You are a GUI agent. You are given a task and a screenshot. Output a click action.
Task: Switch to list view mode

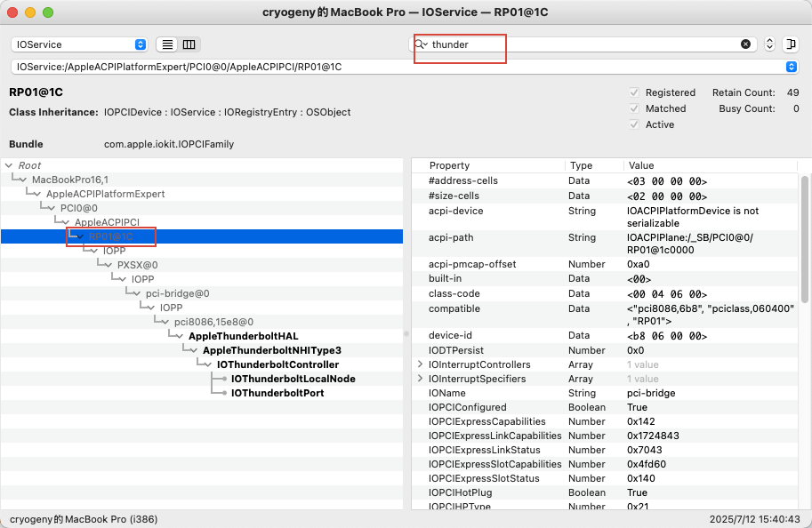[x=167, y=44]
